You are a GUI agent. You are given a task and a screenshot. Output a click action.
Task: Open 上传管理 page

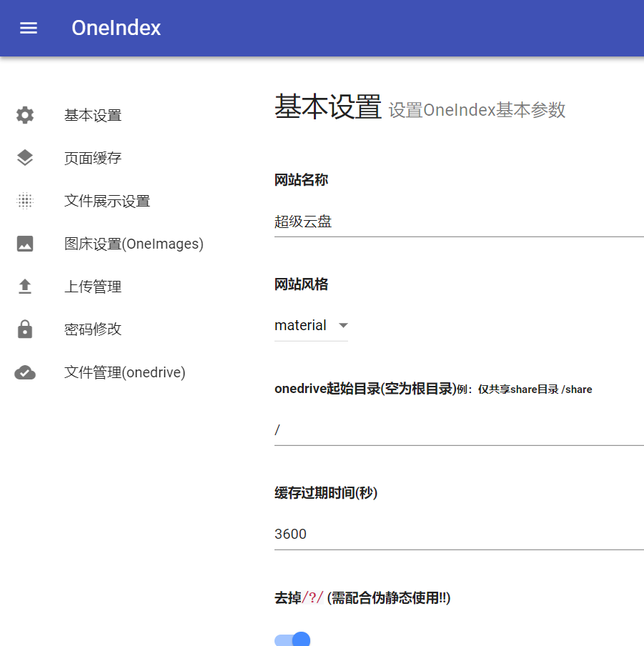[93, 287]
